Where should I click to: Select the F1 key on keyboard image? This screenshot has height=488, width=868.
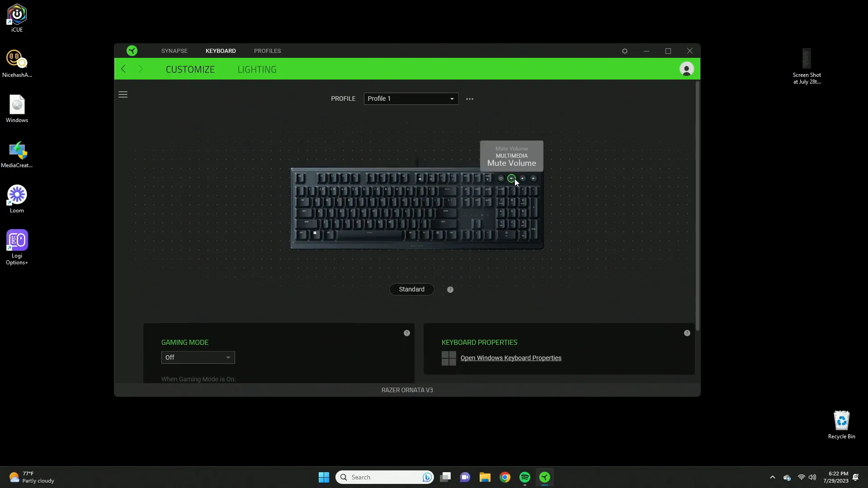tap(321, 178)
